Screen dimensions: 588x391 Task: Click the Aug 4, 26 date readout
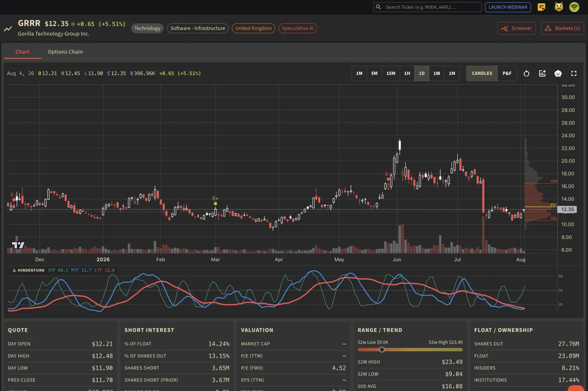(x=20, y=73)
